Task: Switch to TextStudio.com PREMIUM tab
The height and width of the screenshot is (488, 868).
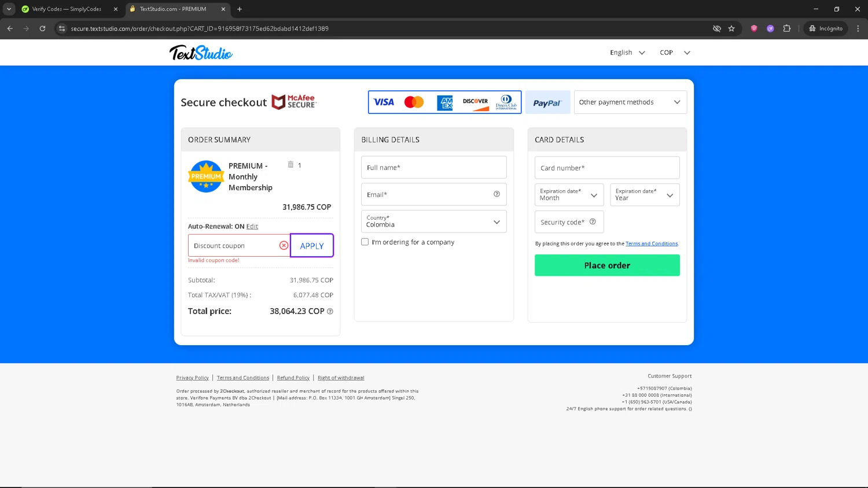Action: (x=172, y=9)
